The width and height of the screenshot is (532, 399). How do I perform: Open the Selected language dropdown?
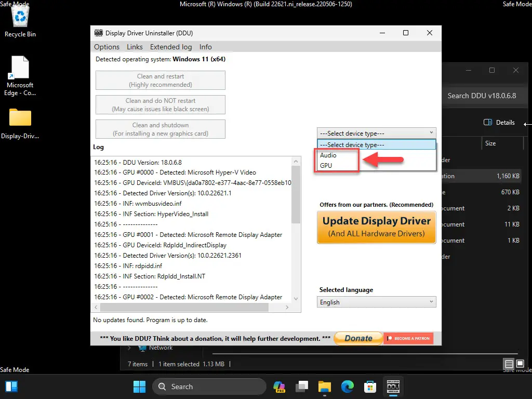click(376, 302)
